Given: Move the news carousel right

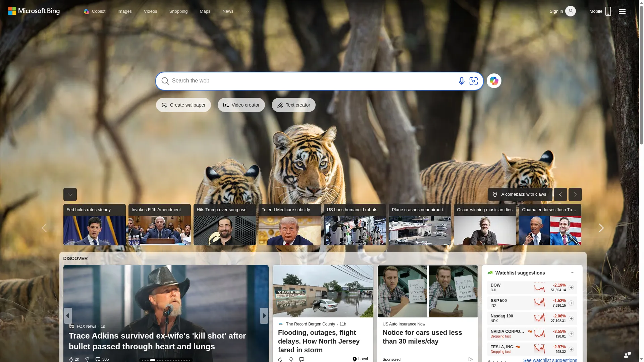Looking at the screenshot, I should tap(601, 228).
